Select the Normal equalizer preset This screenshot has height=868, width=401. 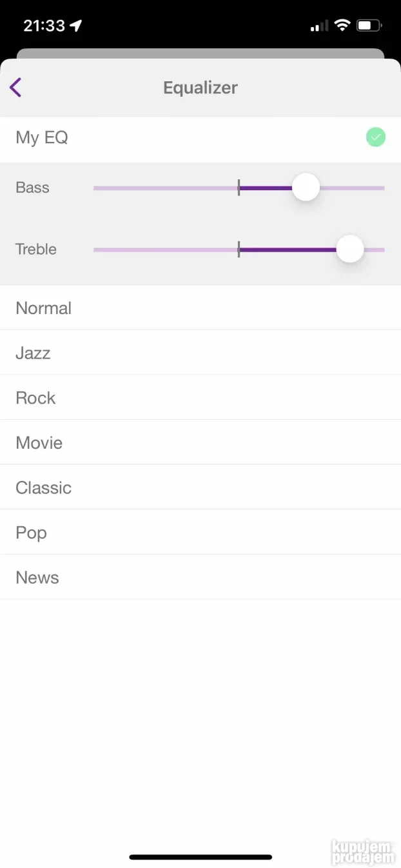pyautogui.click(x=200, y=308)
